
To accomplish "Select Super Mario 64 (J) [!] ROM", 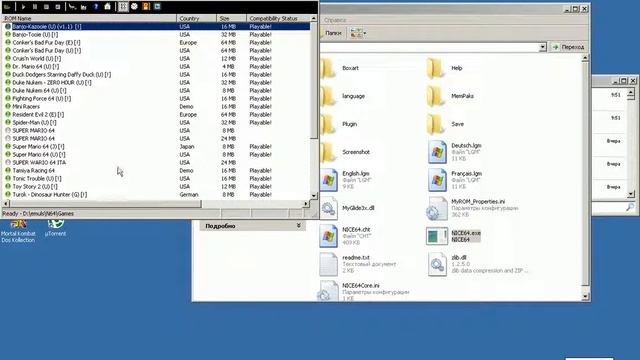I will [x=157, y=147].
